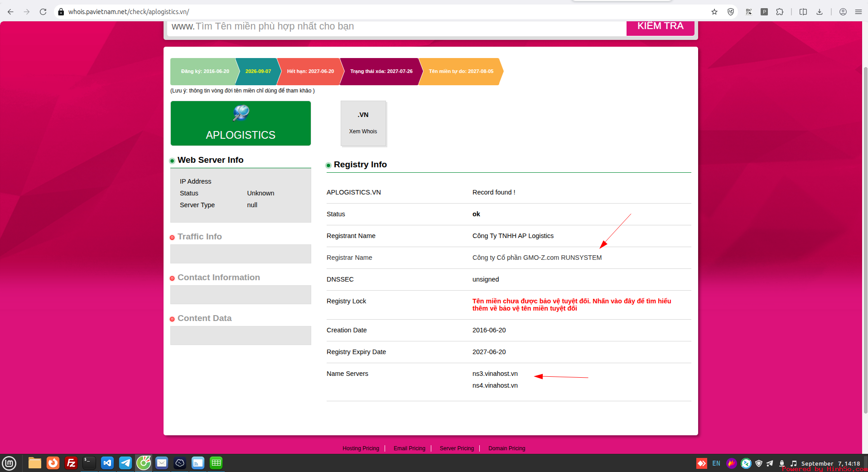868x472 pixels.
Task: Open the music note sound tray icon
Action: pyautogui.click(x=793, y=463)
